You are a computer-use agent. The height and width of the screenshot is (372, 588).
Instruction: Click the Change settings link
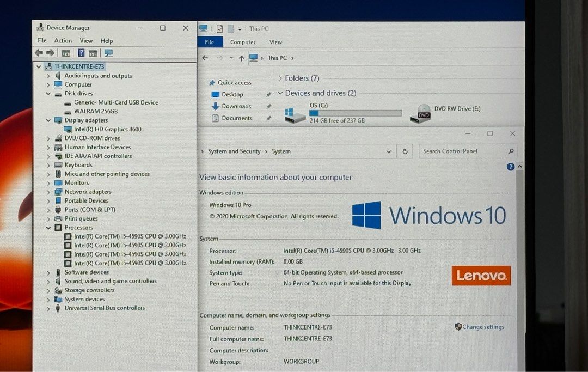(x=483, y=327)
